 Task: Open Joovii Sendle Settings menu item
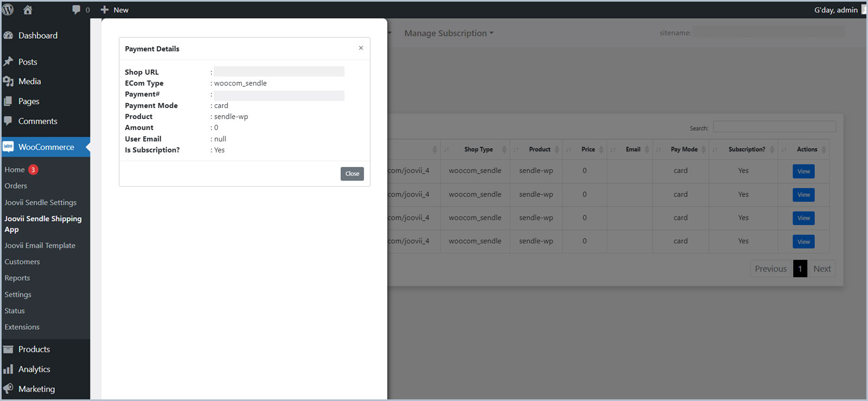pyautogui.click(x=41, y=202)
